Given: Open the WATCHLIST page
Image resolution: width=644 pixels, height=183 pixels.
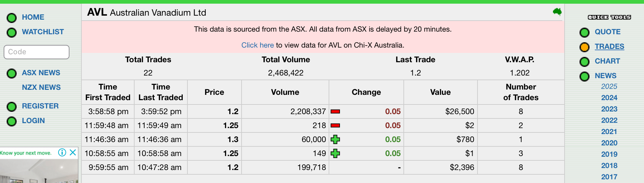Looking at the screenshot, I should click(x=43, y=32).
